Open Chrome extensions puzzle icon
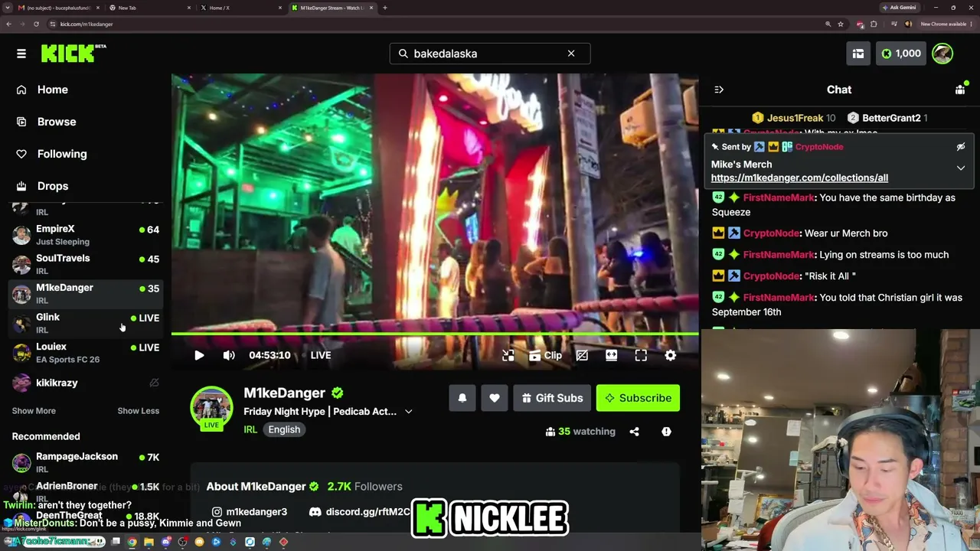This screenshot has width=980, height=551. point(874,24)
